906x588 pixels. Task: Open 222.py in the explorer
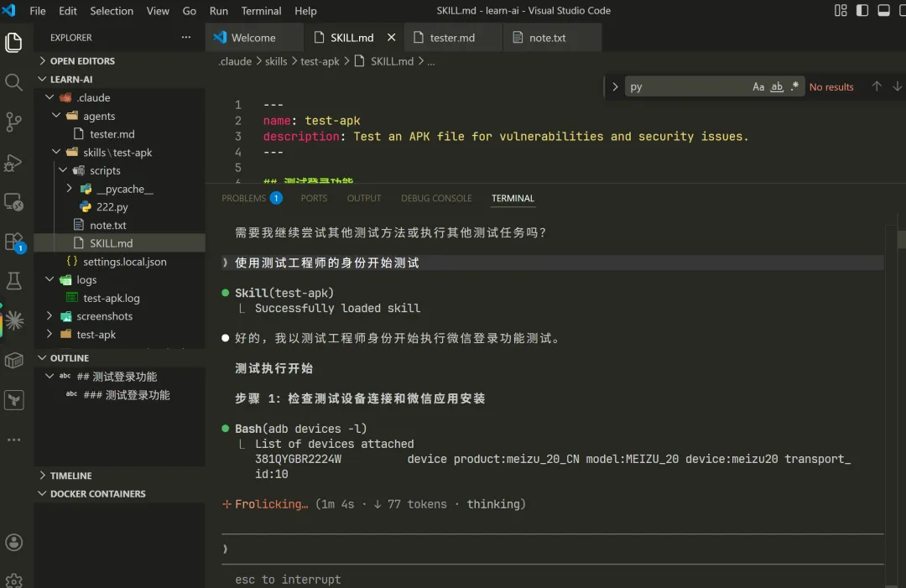pos(112,207)
